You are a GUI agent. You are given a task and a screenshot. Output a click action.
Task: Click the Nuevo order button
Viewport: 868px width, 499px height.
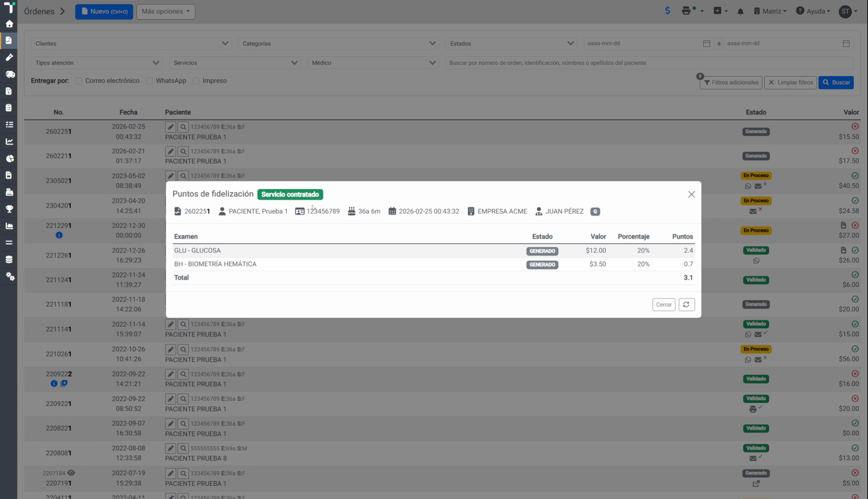coord(104,11)
